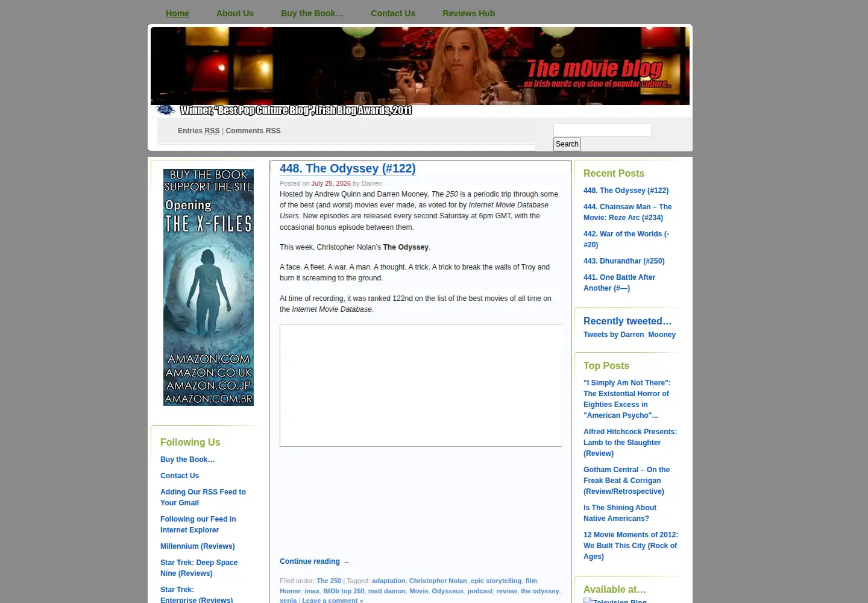868x603 pixels.
Task: Open the Home menu item
Action: click(x=177, y=13)
